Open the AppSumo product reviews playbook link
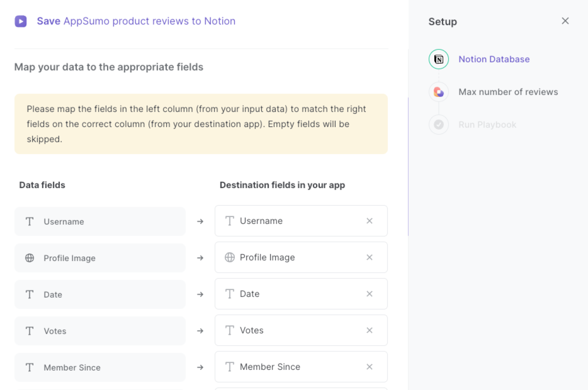The height and width of the screenshot is (390, 588). click(150, 21)
